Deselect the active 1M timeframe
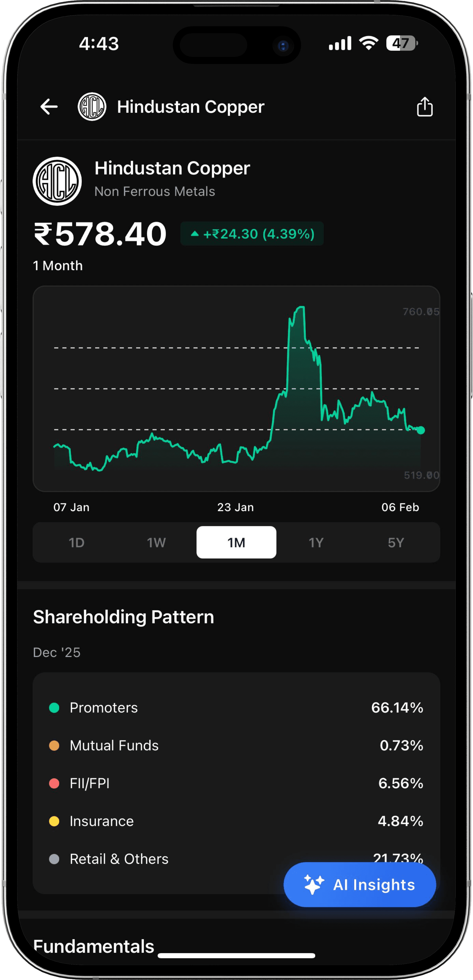 click(x=236, y=543)
